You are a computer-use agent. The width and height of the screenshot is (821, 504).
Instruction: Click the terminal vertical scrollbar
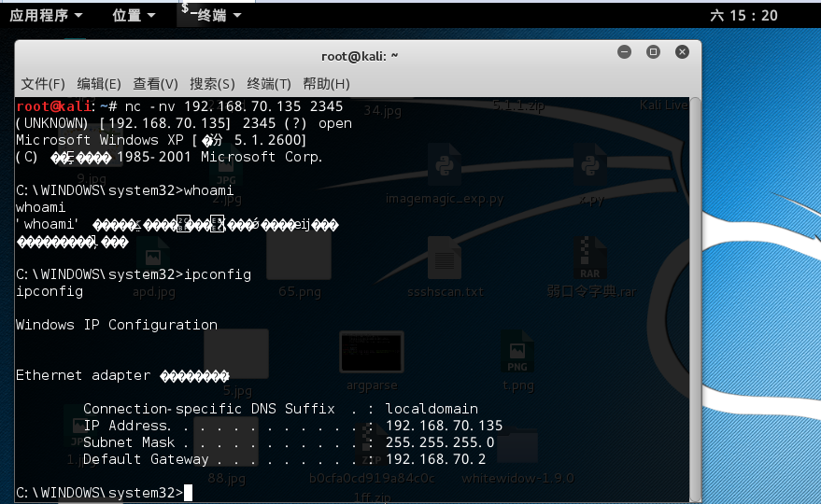point(695,300)
